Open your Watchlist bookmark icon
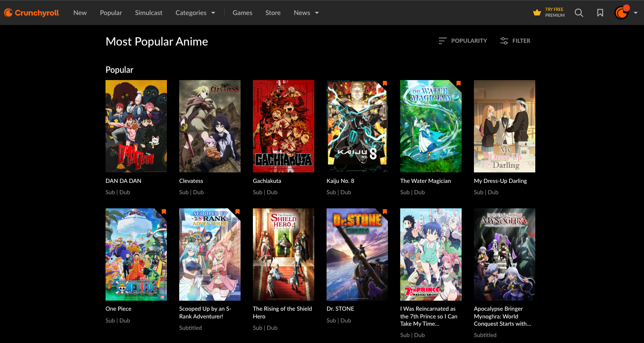The image size is (644, 343). [x=600, y=12]
